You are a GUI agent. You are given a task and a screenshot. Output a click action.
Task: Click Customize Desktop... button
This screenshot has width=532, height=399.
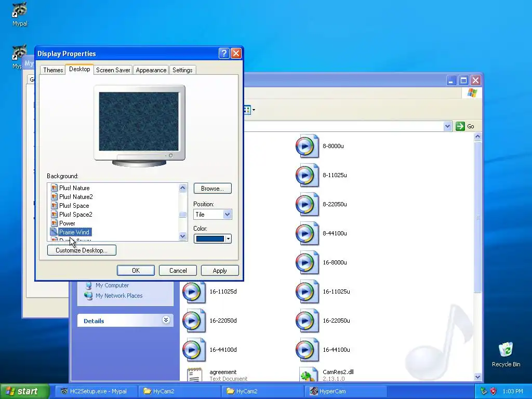[82, 250]
